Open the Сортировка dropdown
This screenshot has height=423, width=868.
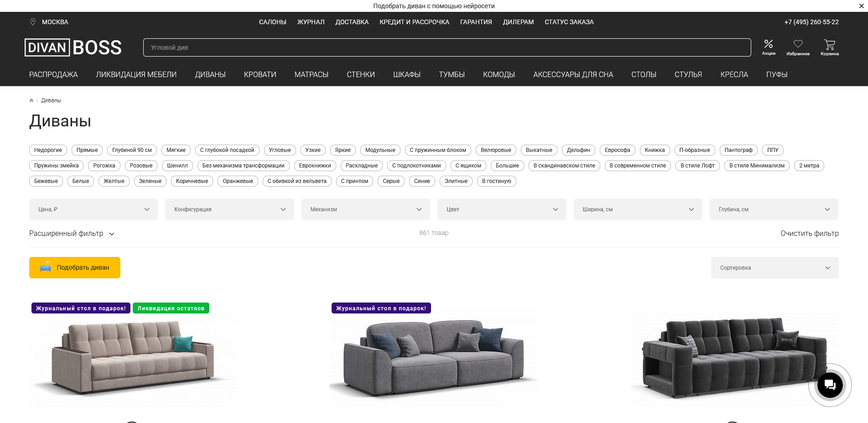click(774, 268)
